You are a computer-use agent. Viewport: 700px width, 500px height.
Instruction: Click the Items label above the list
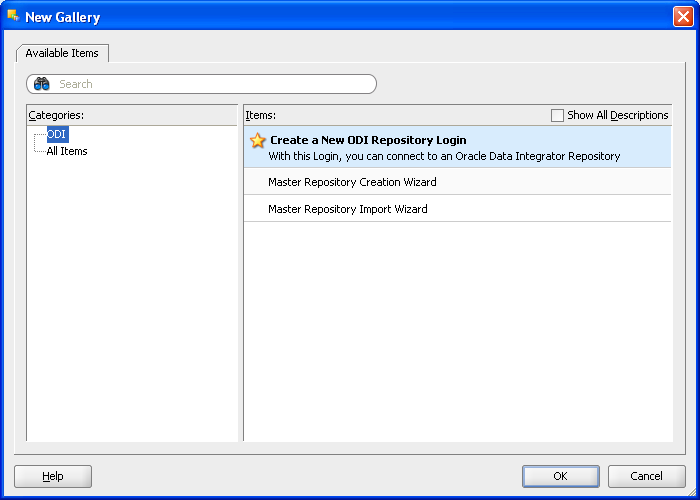260,115
